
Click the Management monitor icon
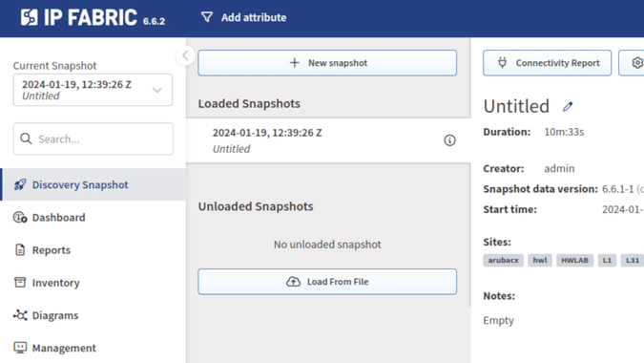(20, 348)
